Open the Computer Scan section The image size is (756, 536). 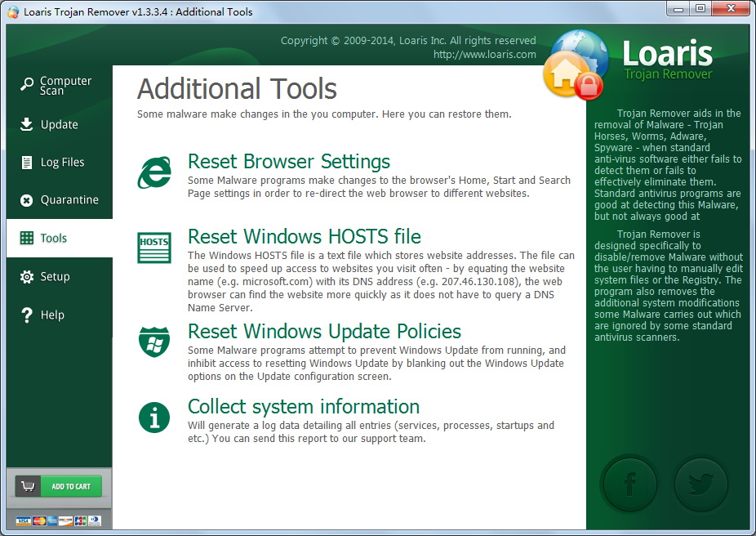[x=60, y=86]
